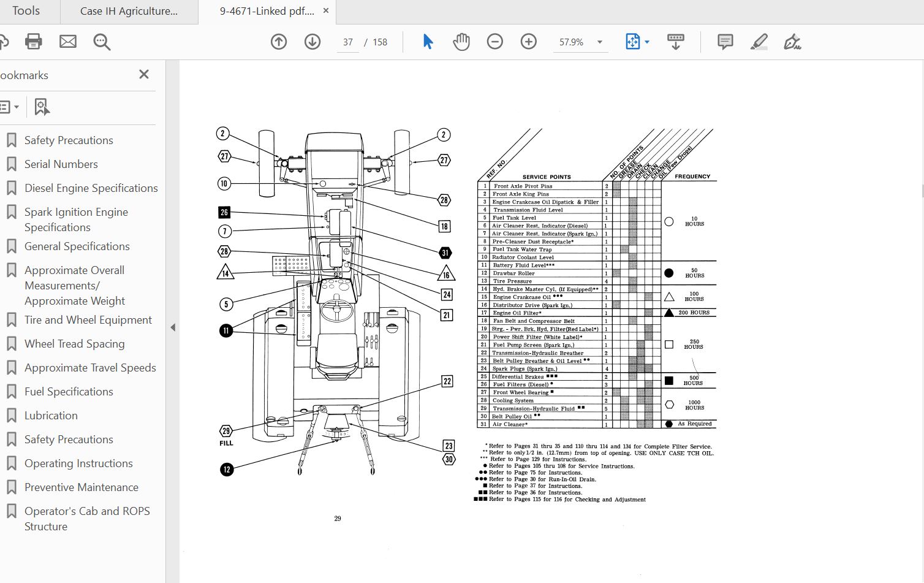Go to next page with down arrow
This screenshot has width=924, height=583.
click(312, 41)
